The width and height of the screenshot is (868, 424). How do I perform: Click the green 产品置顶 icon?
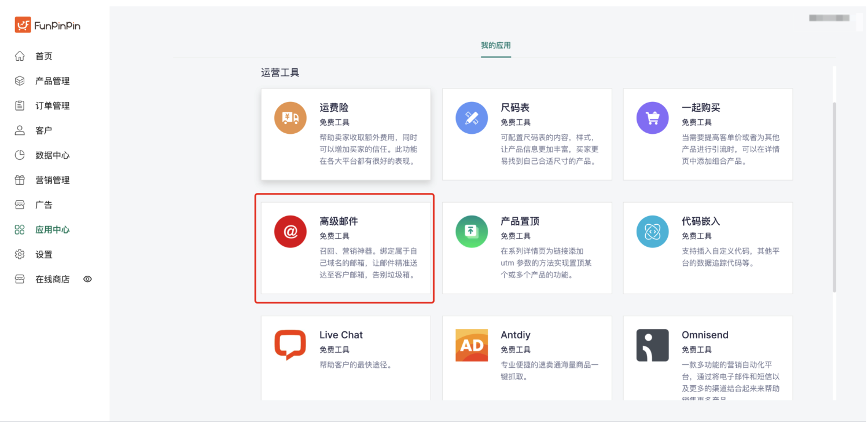point(472,232)
